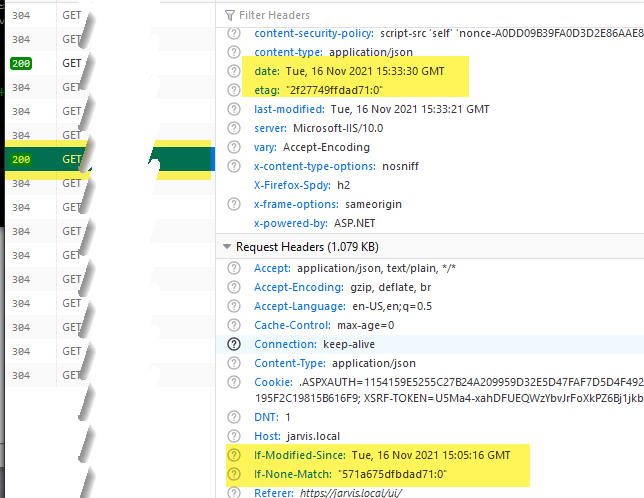Select the content-security-policy header name
Viewport: 644px width, 498px height.
[314, 33]
